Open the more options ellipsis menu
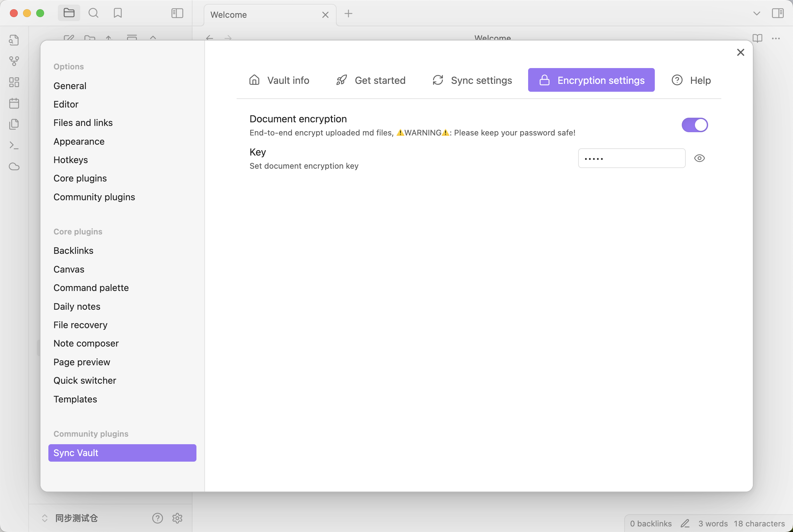 pyautogui.click(x=776, y=38)
